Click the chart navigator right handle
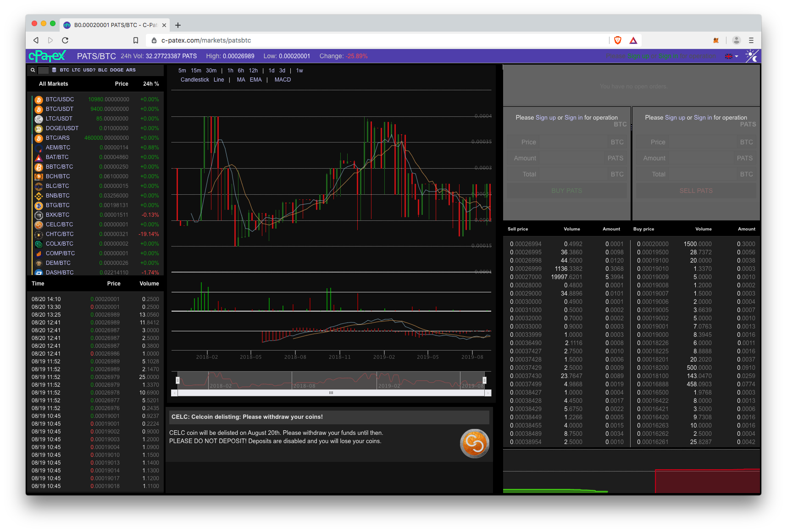The height and width of the screenshot is (532, 787). click(x=484, y=380)
